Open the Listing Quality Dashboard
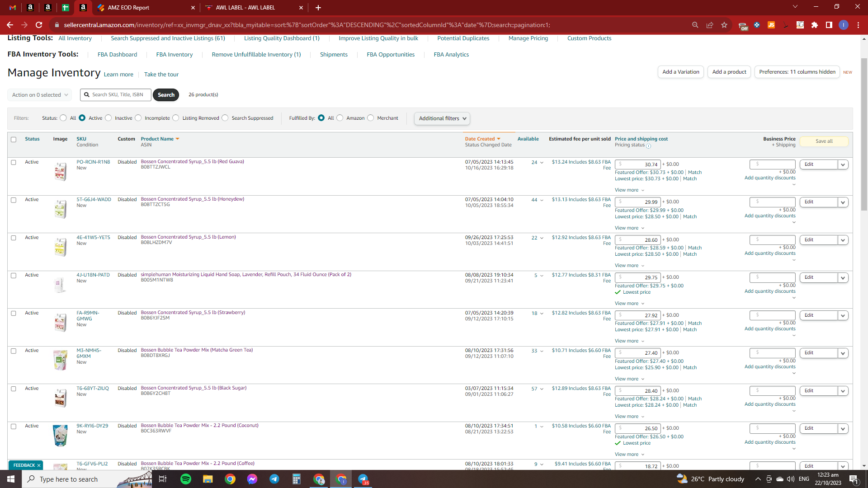Screen dimensions: 868x488 [282, 38]
